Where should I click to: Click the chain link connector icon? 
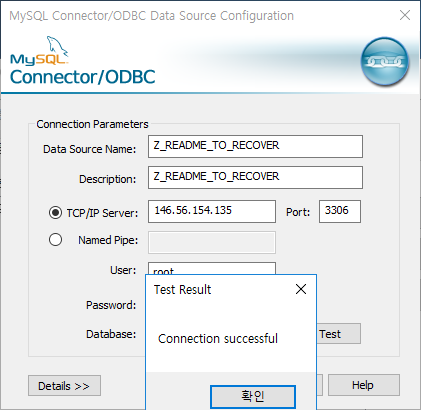(x=385, y=62)
